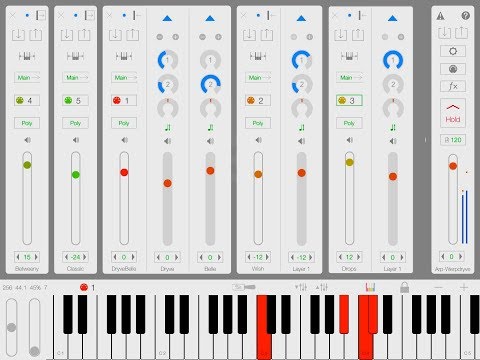Screen dimensions: 480x360
Task: Click the cable plug icon above keyboard
Action: [x=244, y=287]
